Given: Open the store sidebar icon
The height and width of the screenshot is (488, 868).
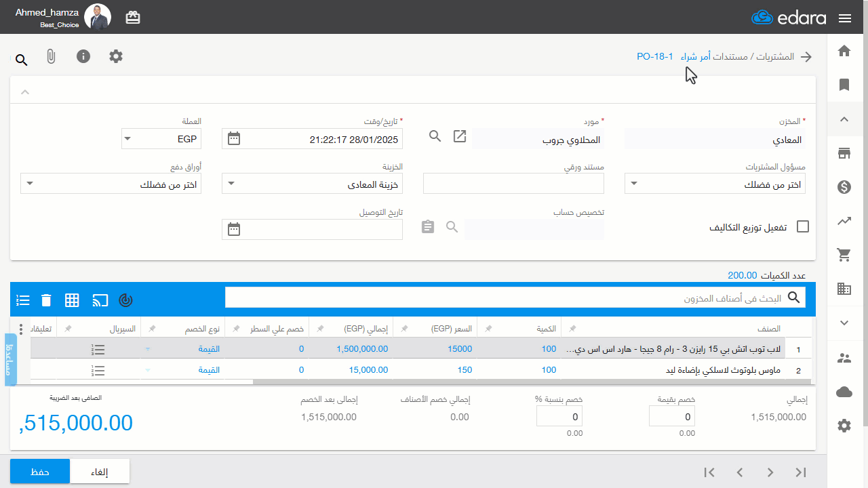Looking at the screenshot, I should (x=844, y=153).
